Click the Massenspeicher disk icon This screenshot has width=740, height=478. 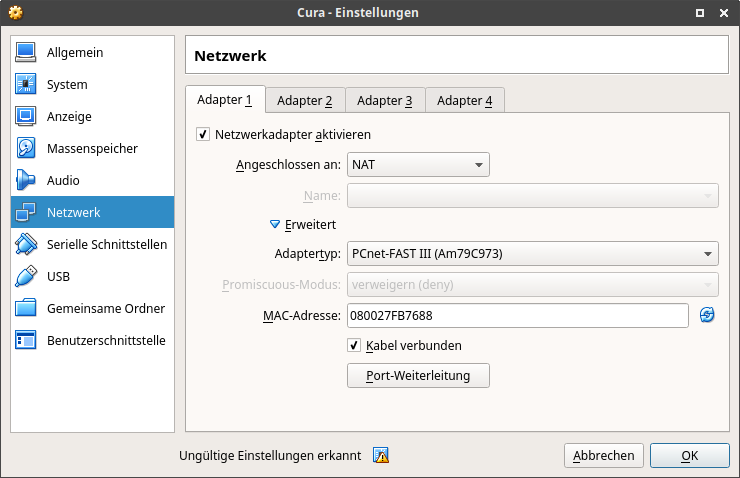coord(25,148)
